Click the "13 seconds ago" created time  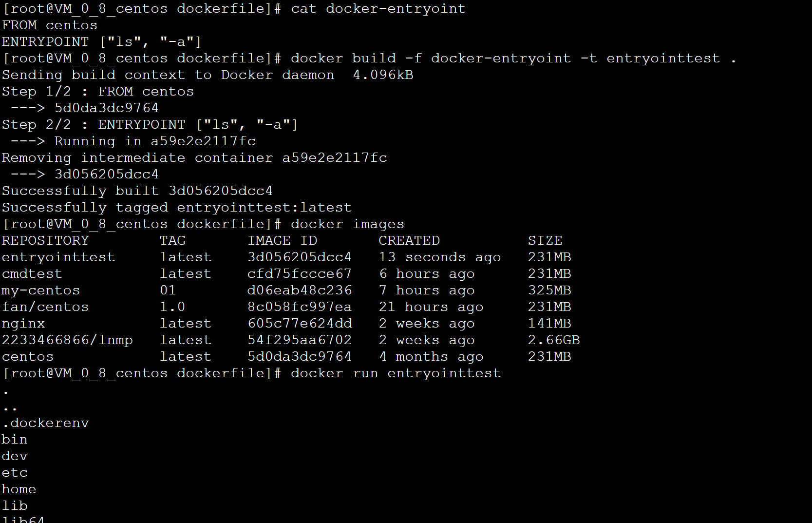point(439,257)
